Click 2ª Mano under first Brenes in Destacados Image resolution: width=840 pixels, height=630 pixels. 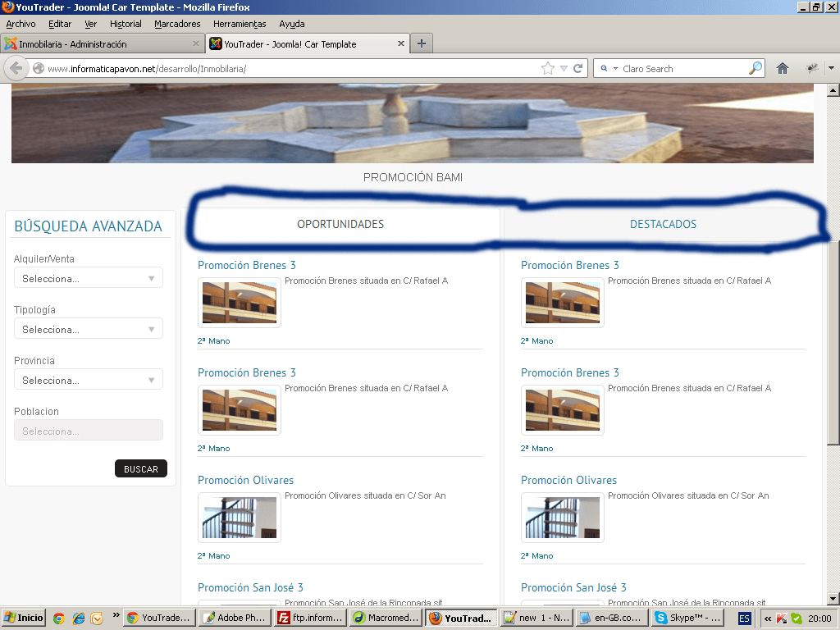tap(536, 340)
